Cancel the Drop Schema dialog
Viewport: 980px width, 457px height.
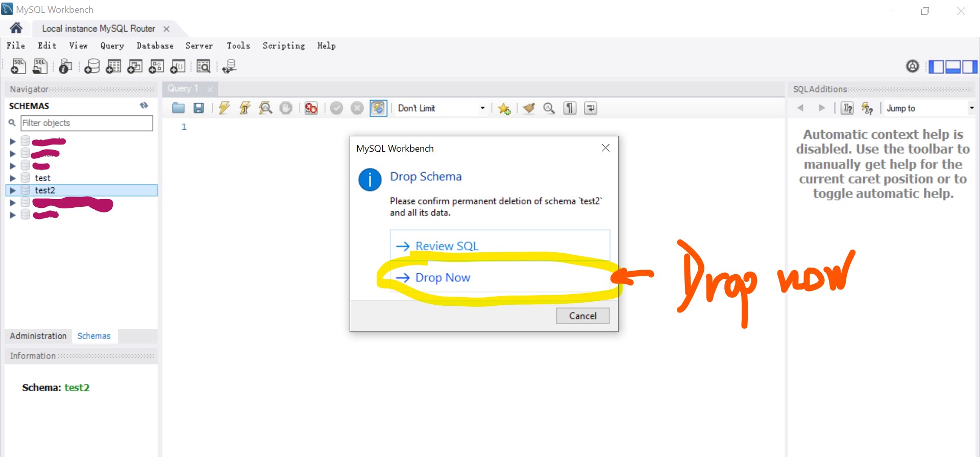(582, 316)
